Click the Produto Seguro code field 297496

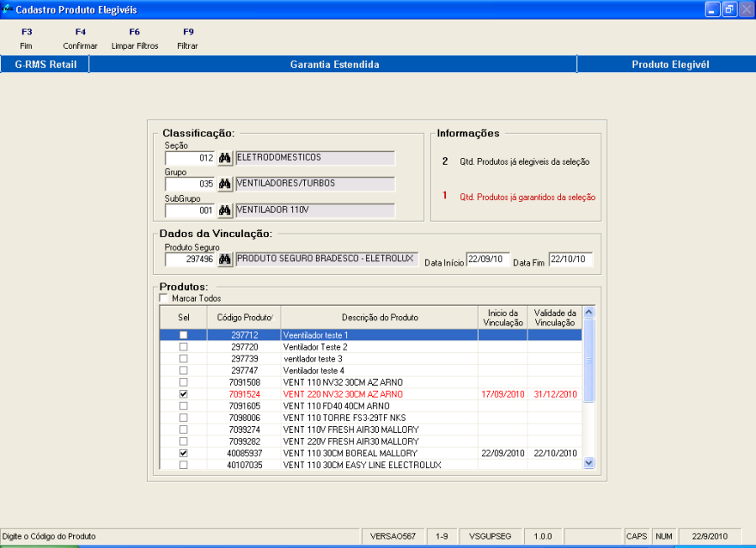(190, 259)
